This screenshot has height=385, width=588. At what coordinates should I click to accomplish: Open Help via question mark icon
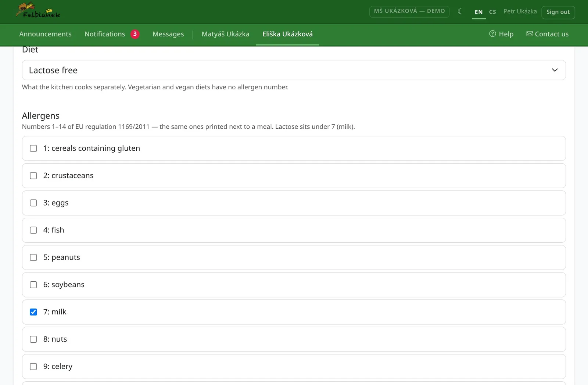tap(492, 34)
